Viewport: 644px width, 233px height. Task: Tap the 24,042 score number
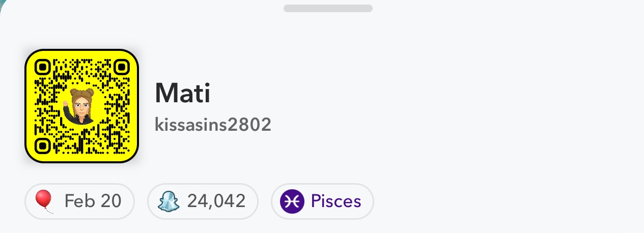coord(216,201)
